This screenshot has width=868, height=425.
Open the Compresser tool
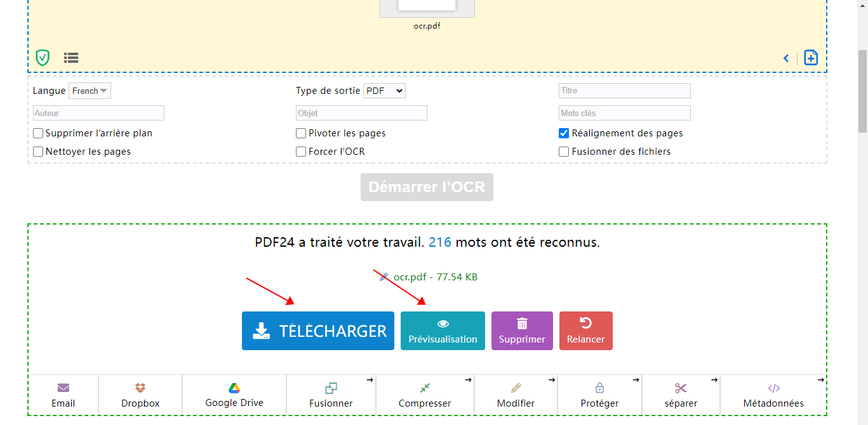click(425, 395)
